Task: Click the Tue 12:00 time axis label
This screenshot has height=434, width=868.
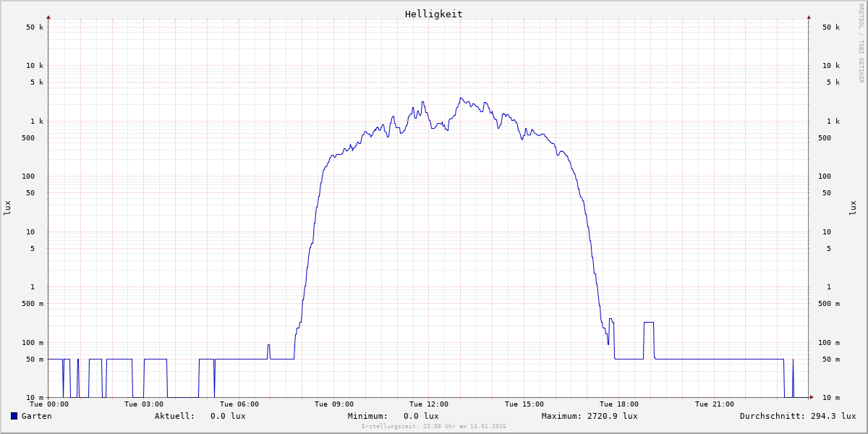Action: tap(429, 404)
